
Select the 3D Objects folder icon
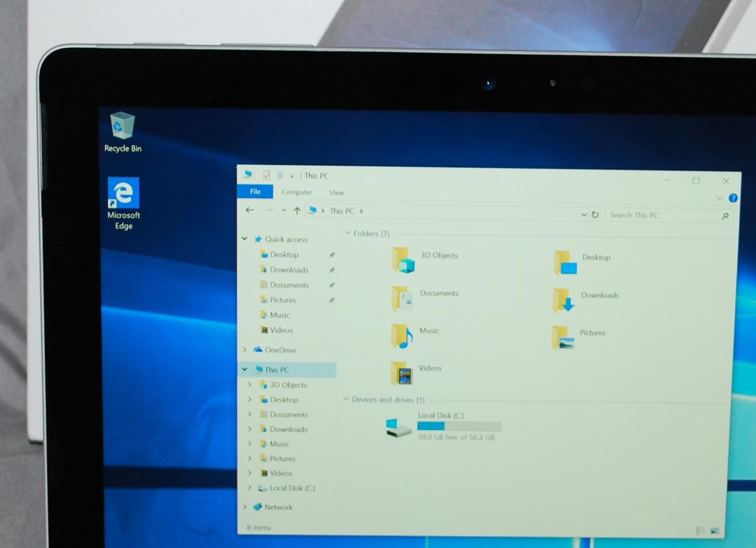(x=403, y=260)
